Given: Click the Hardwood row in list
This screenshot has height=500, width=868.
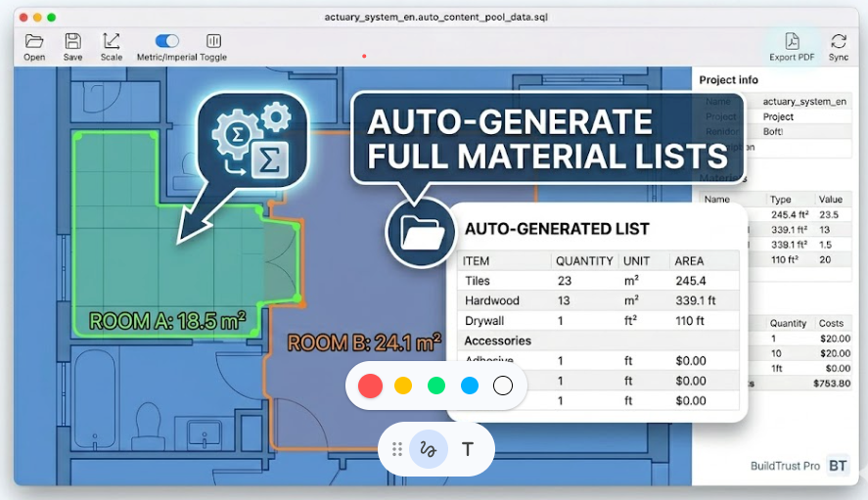Looking at the screenshot, I should click(x=599, y=300).
